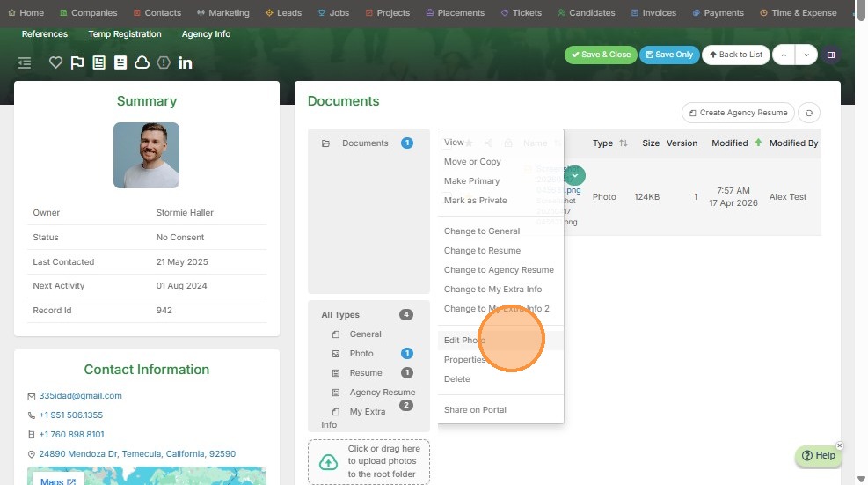The image size is (868, 485).
Task: Open Payments in top navigation
Action: [718, 12]
